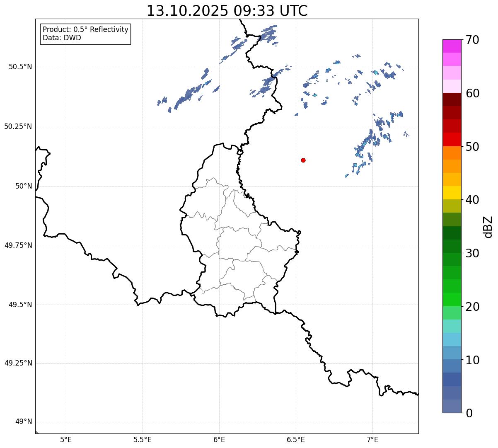
Task: Select the 49.25°N latitude label
Action: coord(18,363)
